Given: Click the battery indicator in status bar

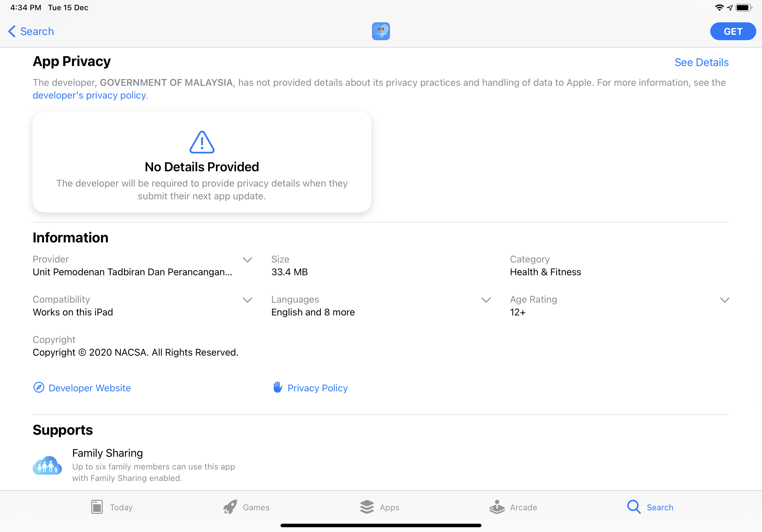Looking at the screenshot, I should coord(743,8).
